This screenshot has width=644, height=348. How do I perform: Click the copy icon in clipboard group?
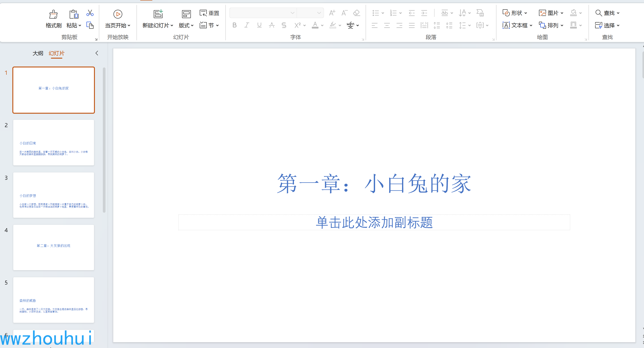click(x=90, y=25)
